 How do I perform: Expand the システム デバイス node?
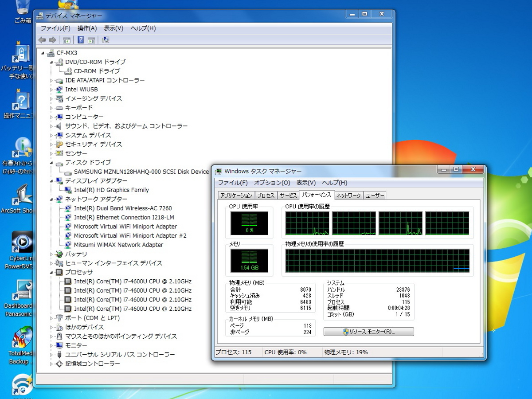click(x=51, y=135)
